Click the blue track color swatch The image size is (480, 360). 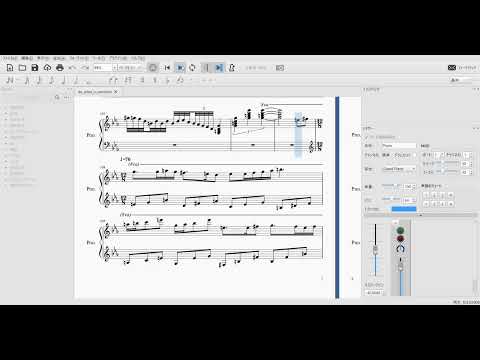click(404, 209)
